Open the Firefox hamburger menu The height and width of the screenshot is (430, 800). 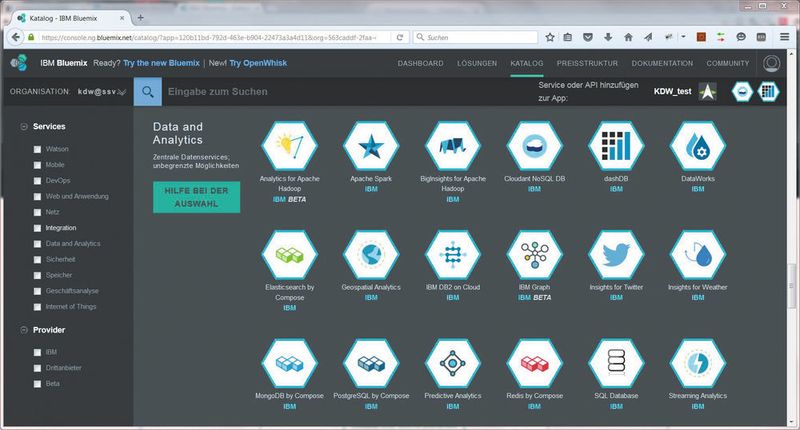(x=785, y=37)
